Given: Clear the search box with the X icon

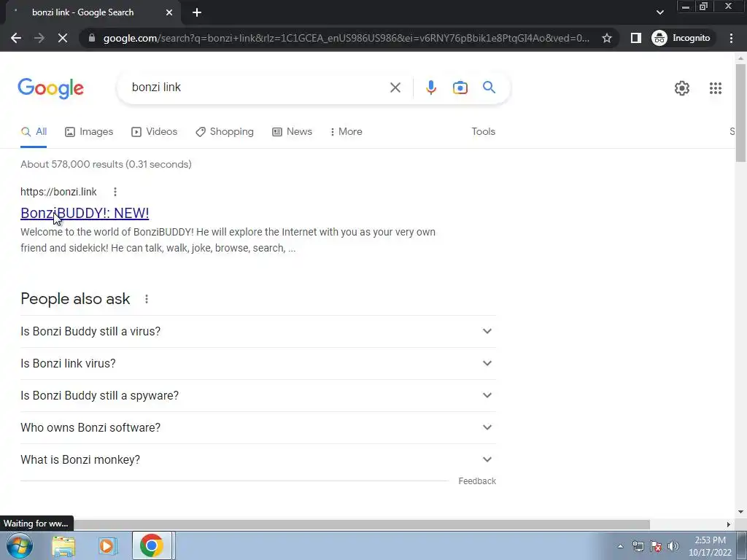Looking at the screenshot, I should pos(395,87).
